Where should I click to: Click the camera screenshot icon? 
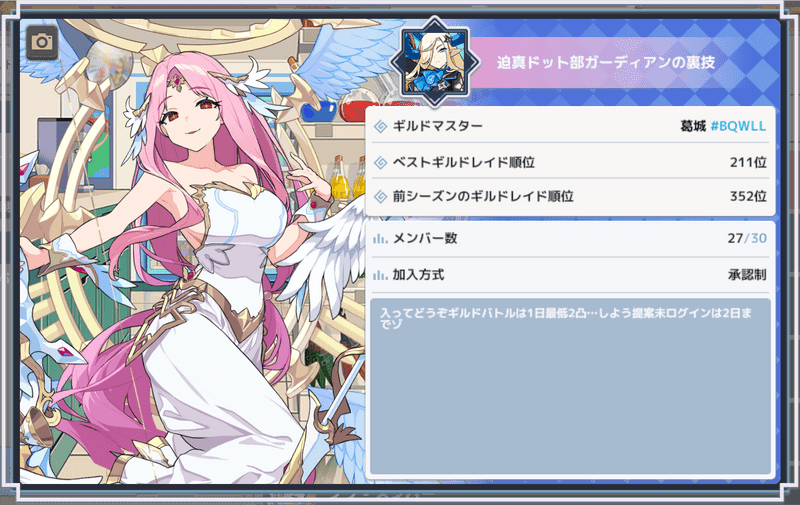[42, 42]
